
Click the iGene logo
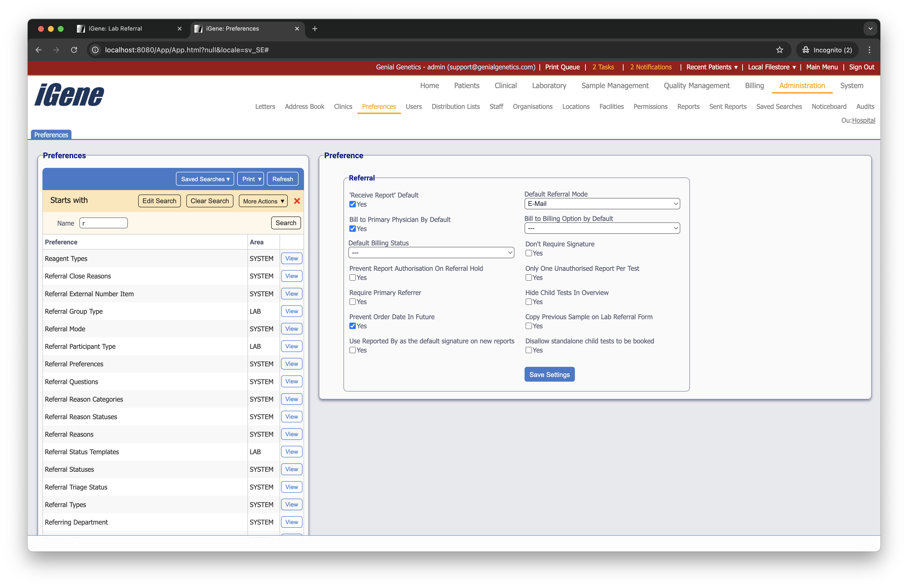tap(69, 95)
